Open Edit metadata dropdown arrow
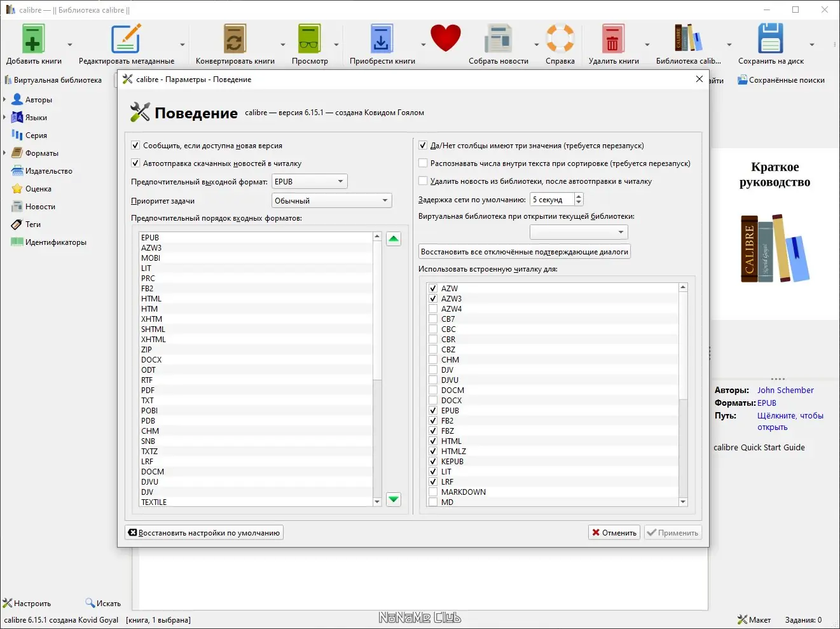840x629 pixels. click(182, 45)
